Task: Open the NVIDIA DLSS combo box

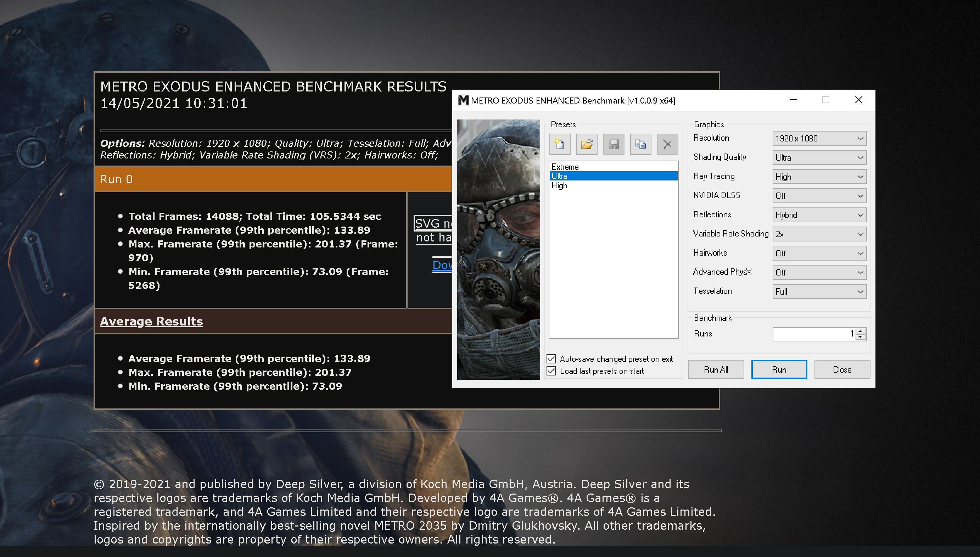Action: tap(819, 196)
